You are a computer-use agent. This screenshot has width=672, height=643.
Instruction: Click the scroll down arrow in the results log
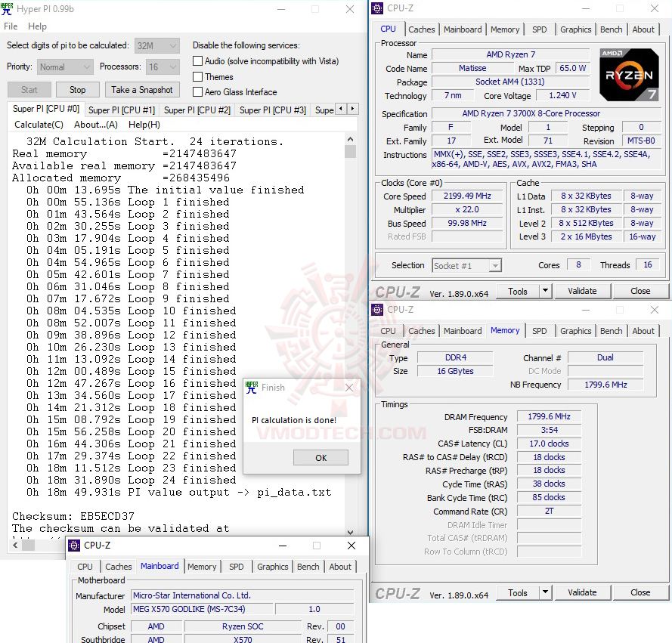[x=350, y=532]
